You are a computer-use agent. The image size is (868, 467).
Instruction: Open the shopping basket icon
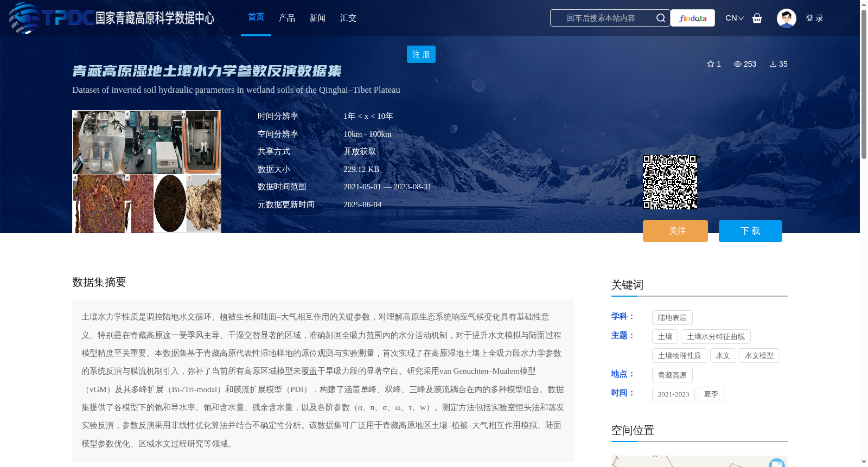[x=757, y=18]
